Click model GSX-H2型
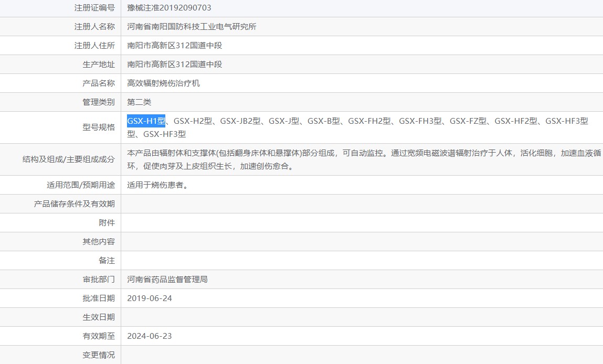603x364 pixels. point(193,121)
